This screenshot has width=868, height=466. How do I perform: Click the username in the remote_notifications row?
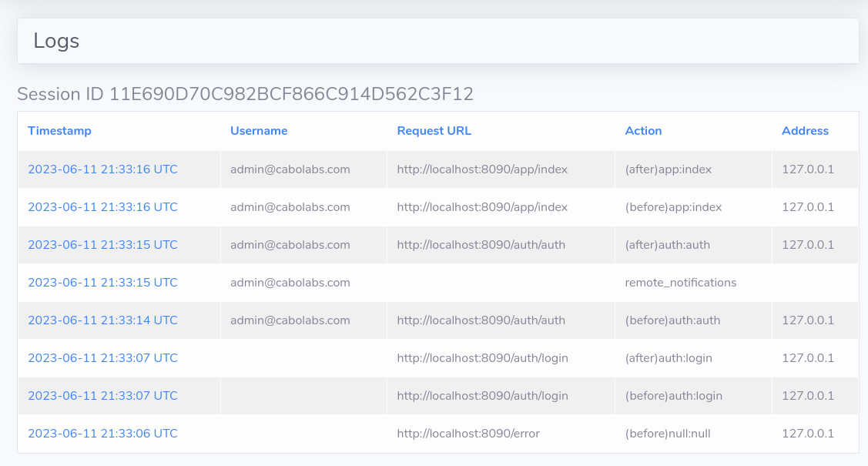point(290,283)
